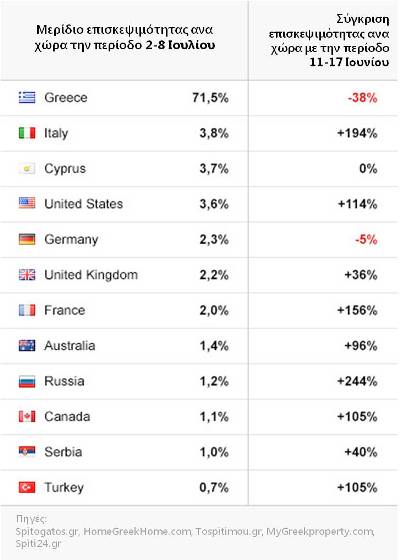Image resolution: width=400 pixels, height=560 pixels.
Task: Select the Cyprus flag icon
Action: [27, 168]
